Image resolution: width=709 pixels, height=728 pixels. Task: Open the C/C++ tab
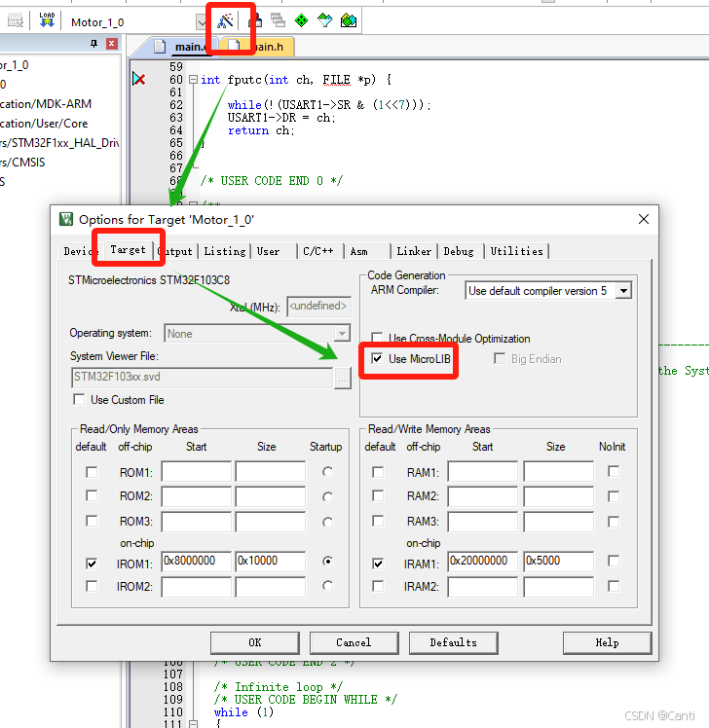pos(320,251)
